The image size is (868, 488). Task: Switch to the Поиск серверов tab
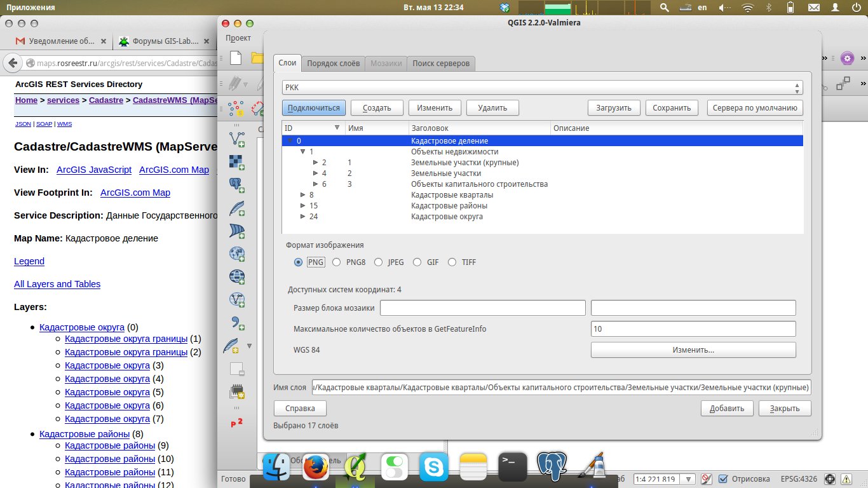pyautogui.click(x=441, y=64)
